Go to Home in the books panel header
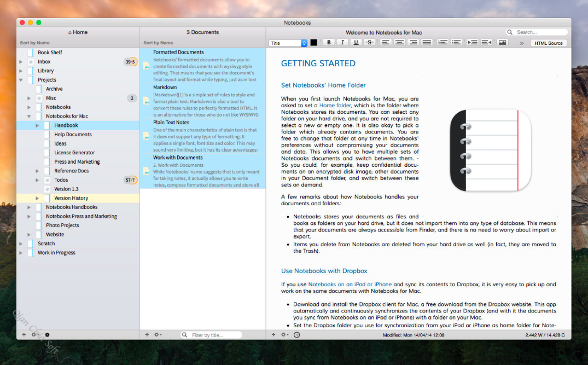 78,32
